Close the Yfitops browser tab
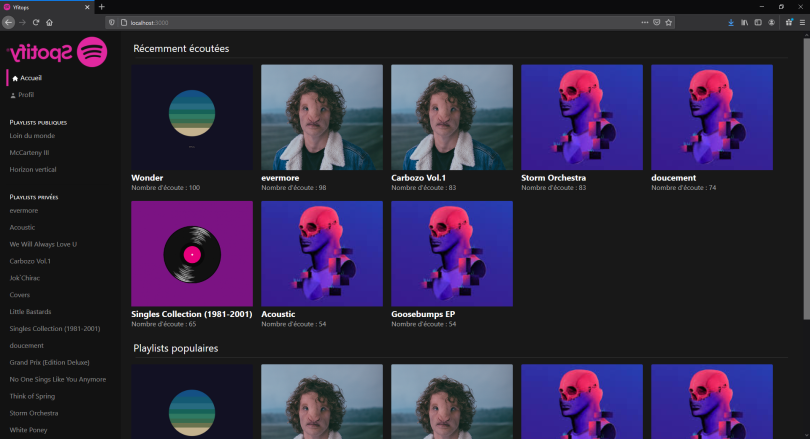The width and height of the screenshot is (810, 439). 87,7
